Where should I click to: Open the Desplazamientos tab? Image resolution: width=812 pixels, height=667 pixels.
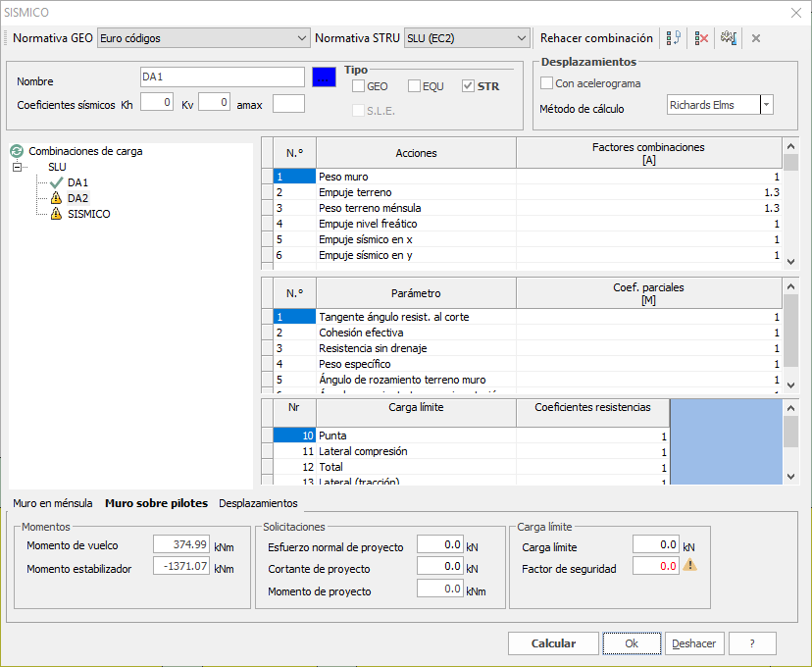point(259,503)
